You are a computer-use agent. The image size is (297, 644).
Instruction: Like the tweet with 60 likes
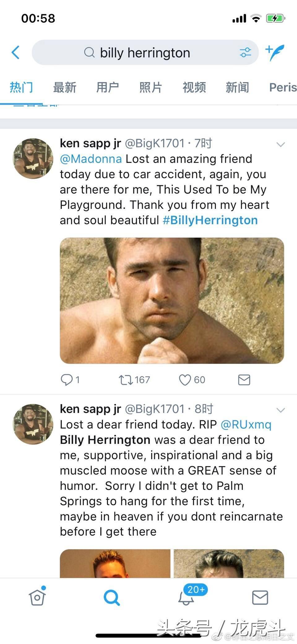185,379
